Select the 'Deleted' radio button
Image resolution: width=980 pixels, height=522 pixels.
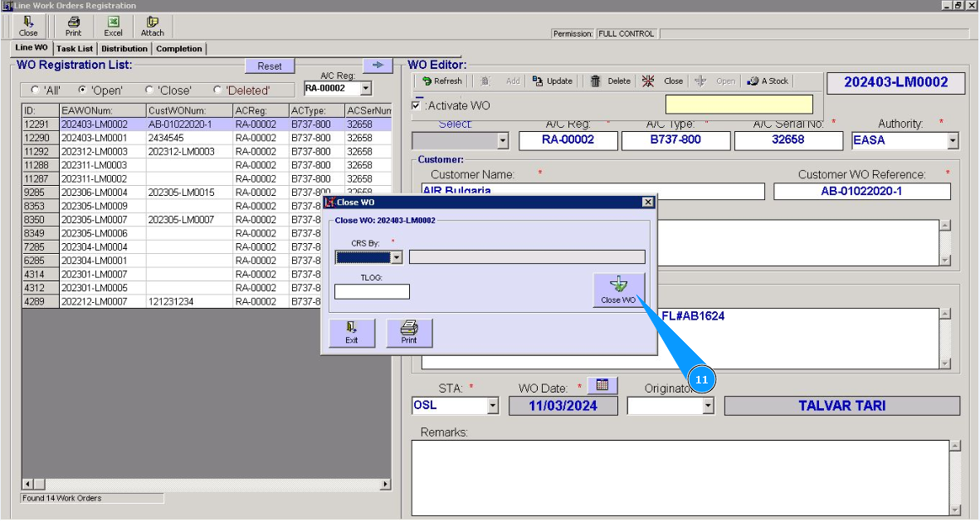tap(217, 90)
